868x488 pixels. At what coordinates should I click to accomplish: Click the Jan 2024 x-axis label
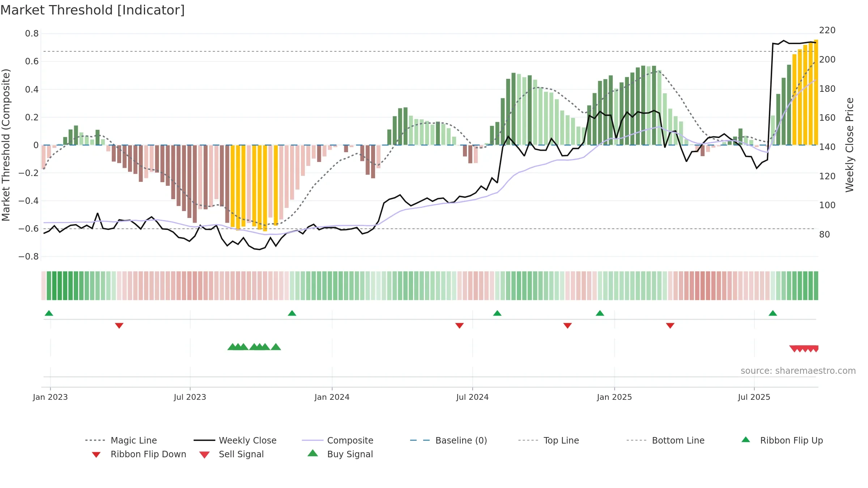[x=332, y=397]
